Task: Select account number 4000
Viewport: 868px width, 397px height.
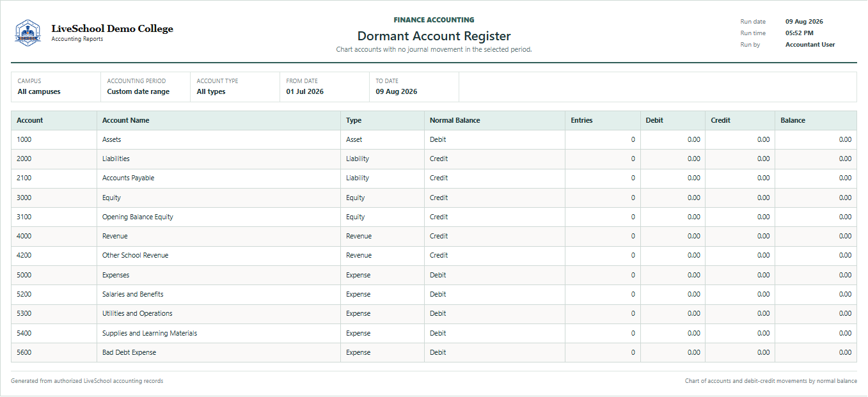Action: click(x=24, y=236)
